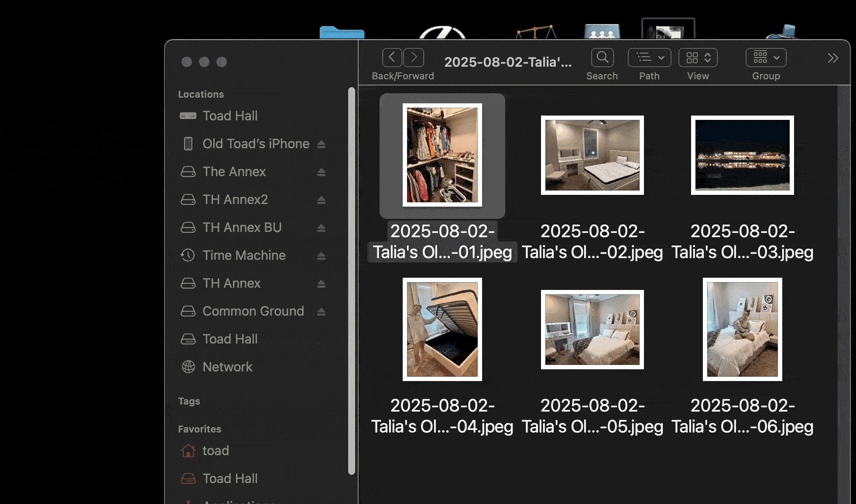The height and width of the screenshot is (504, 856).
Task: Click the Forward arrow button
Action: [x=414, y=57]
